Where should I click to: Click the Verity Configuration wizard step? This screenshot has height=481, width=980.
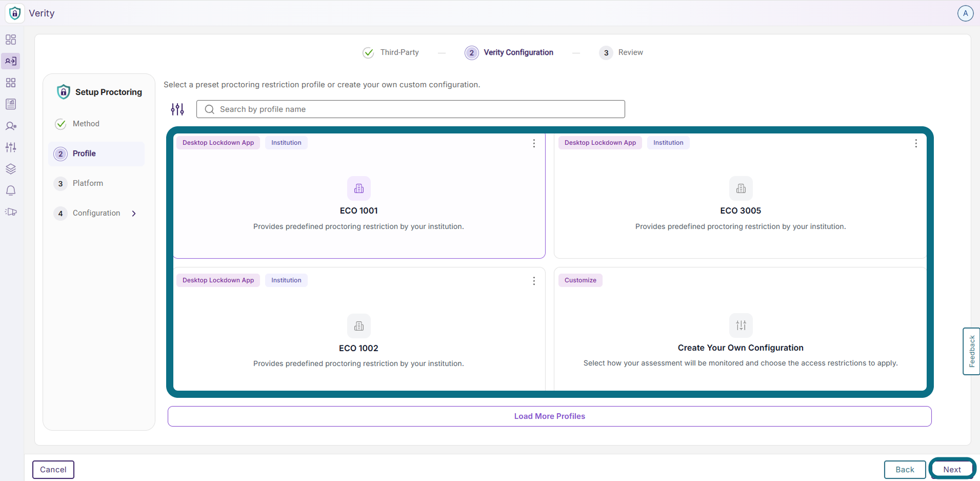[509, 52]
